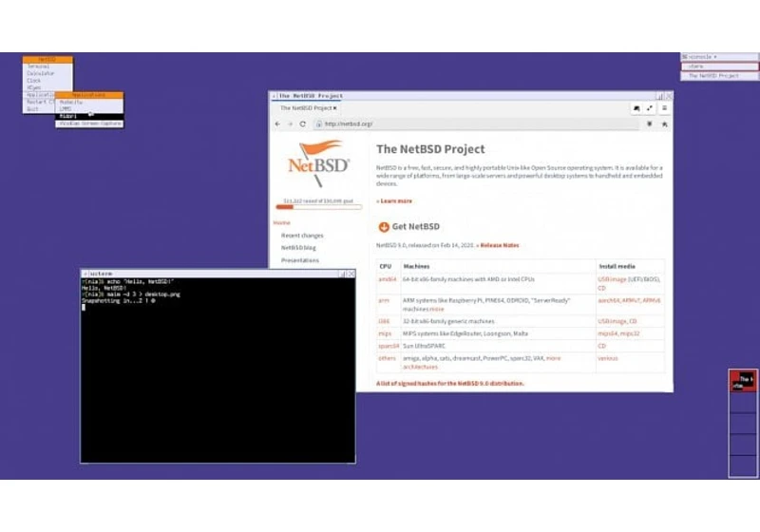
Task: Select Calculator in the NetBSD menu
Action: (47, 74)
